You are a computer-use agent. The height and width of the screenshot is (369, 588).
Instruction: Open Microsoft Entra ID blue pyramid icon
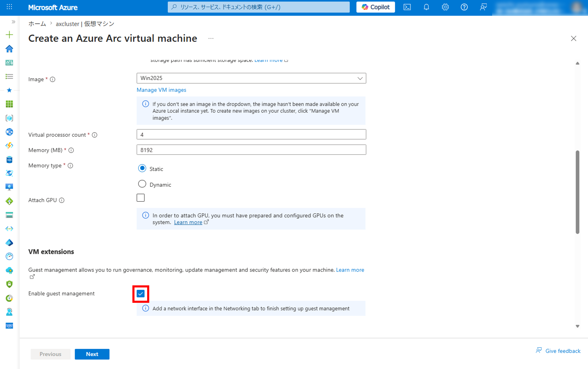click(x=9, y=243)
